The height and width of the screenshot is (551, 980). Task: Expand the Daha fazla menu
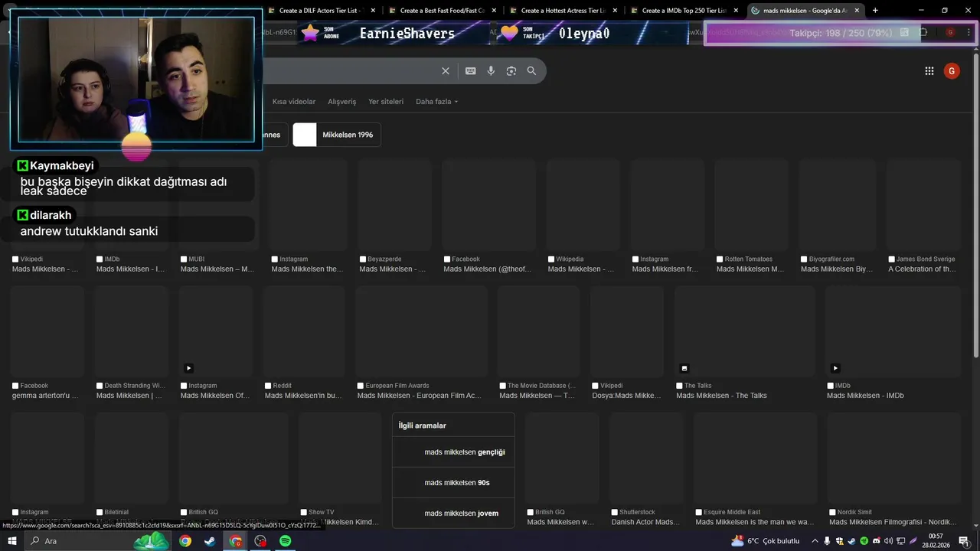(437, 102)
